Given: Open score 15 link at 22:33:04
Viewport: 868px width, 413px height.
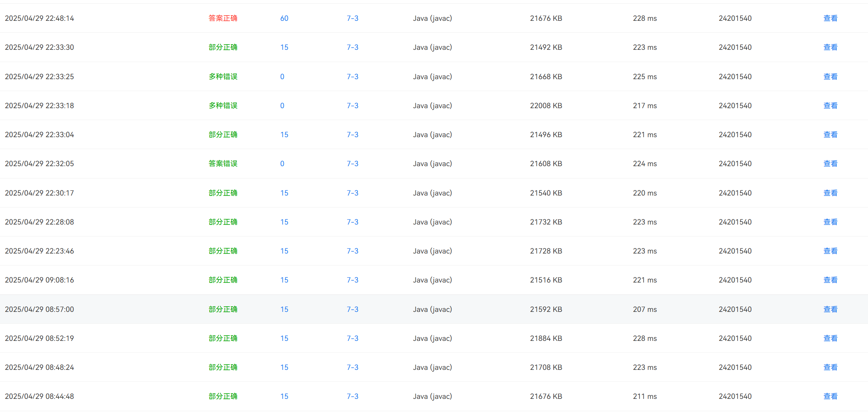Looking at the screenshot, I should tap(284, 135).
